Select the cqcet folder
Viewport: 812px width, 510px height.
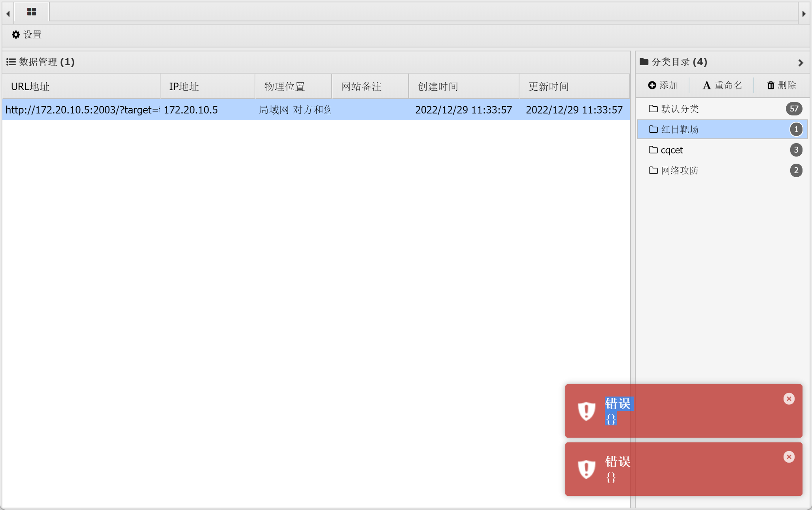coord(672,150)
